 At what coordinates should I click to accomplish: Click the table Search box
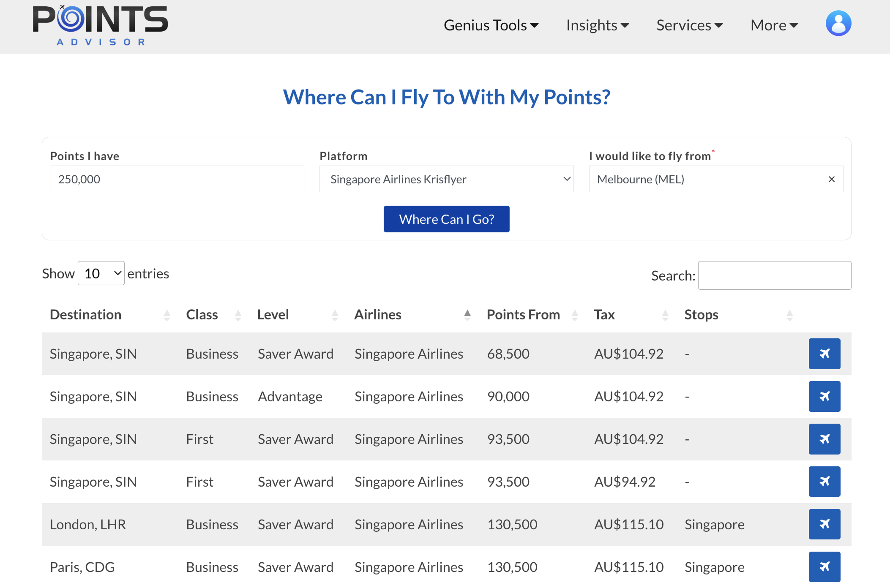[x=774, y=275]
